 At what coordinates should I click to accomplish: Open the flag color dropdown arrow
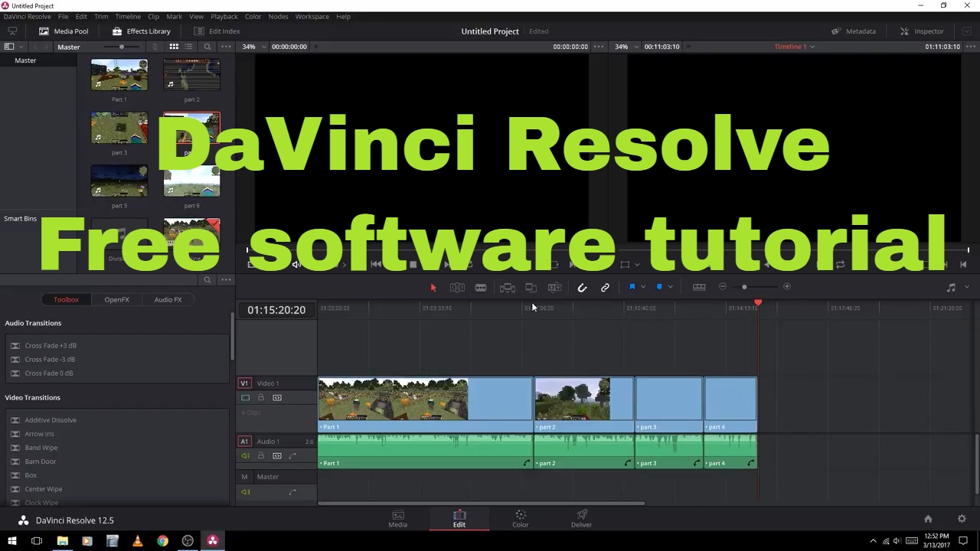(642, 287)
